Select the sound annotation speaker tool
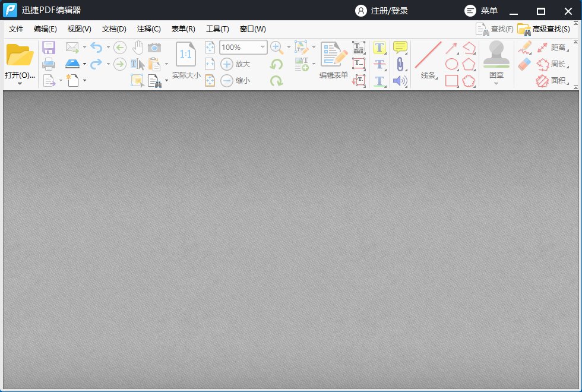Viewport: 582px width, 392px height. [399, 81]
